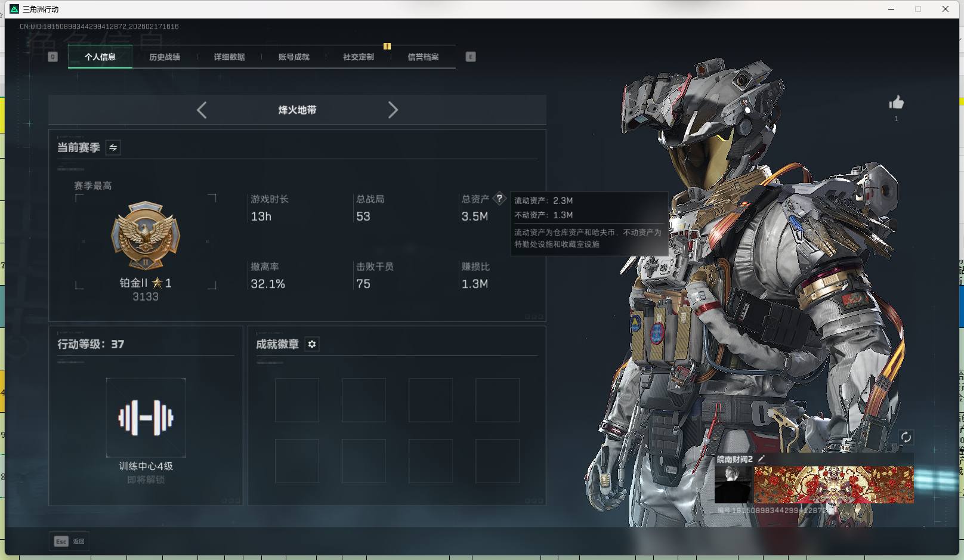The width and height of the screenshot is (964, 560).
Task: Switch to the 历史战绩 tab
Action: pos(165,57)
